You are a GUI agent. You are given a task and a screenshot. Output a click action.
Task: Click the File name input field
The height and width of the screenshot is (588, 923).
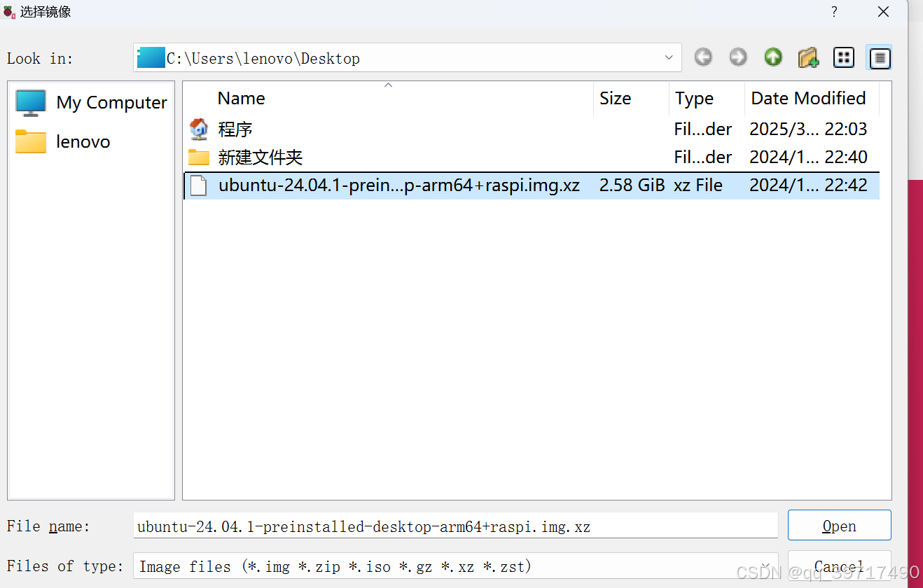(x=455, y=526)
